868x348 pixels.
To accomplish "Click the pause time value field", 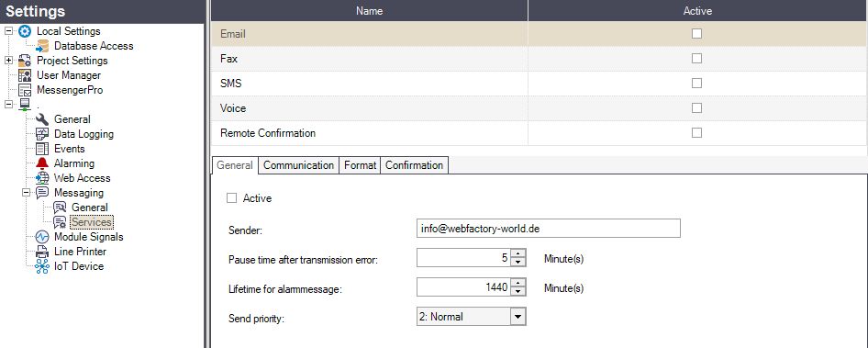I will click(463, 258).
